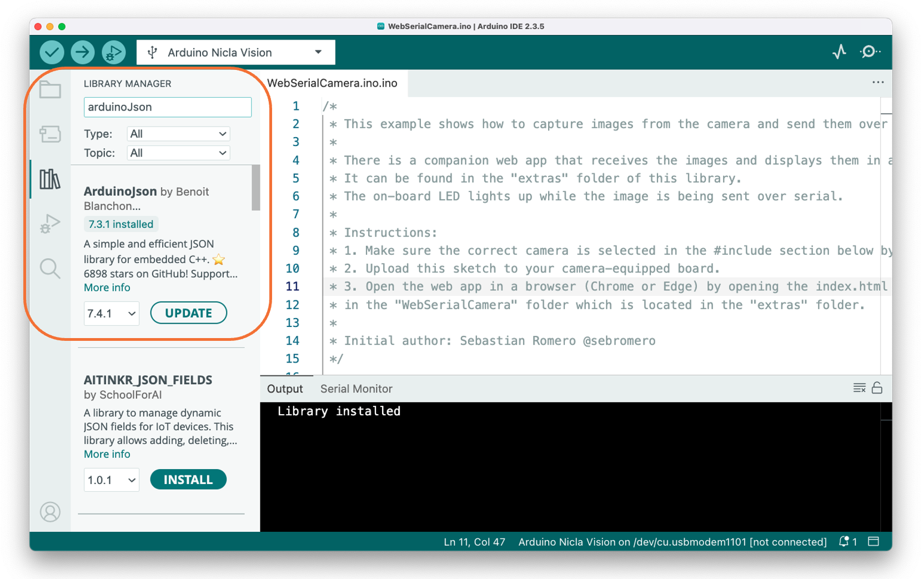
Task: Expand the ArduinoJson 7.4.1 version dropdown
Action: point(111,314)
